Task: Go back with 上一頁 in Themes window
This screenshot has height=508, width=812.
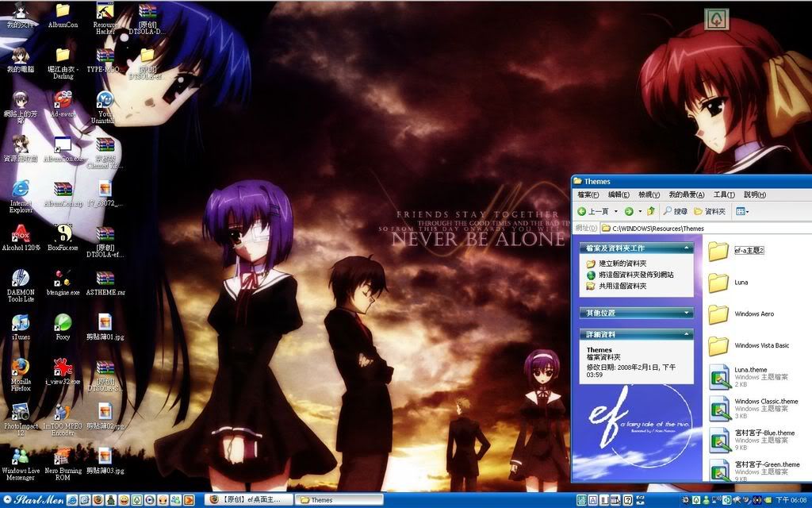Action: [x=593, y=211]
